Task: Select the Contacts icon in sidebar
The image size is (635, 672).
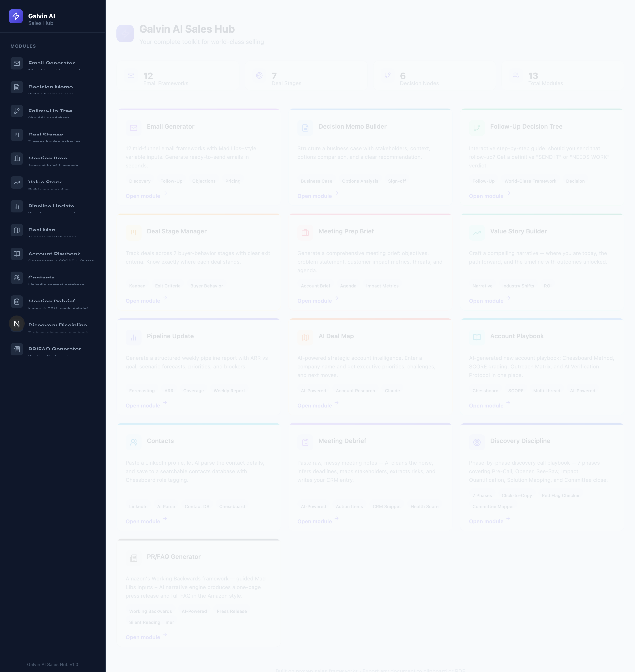Action: pyautogui.click(x=17, y=277)
